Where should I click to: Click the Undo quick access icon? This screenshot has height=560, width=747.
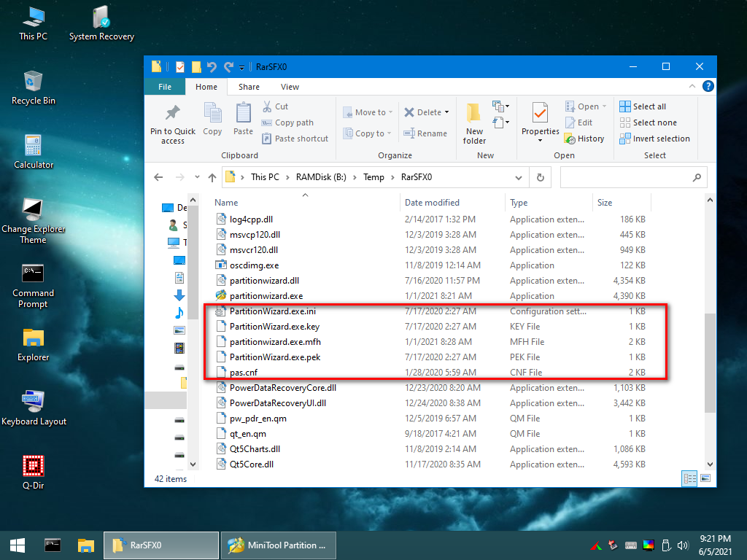coord(212,66)
